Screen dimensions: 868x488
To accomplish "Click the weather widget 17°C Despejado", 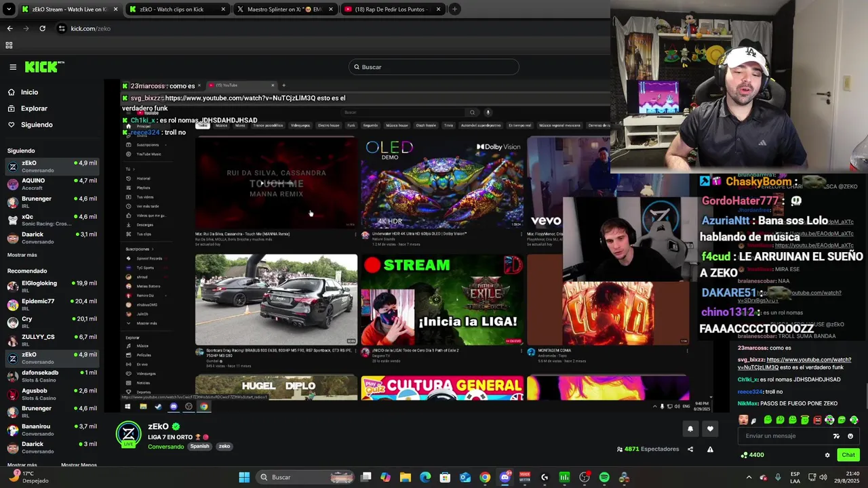I will point(31,477).
